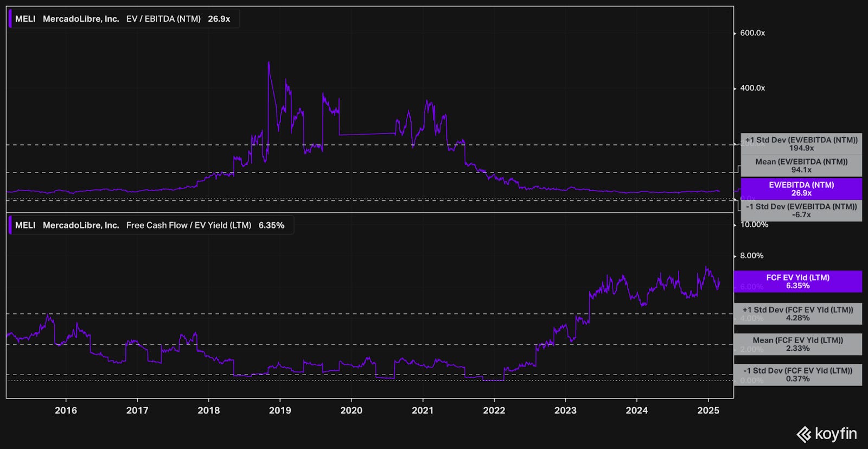Click the purple FCF EV Yld (LTM) 6.35% tag

point(798,281)
